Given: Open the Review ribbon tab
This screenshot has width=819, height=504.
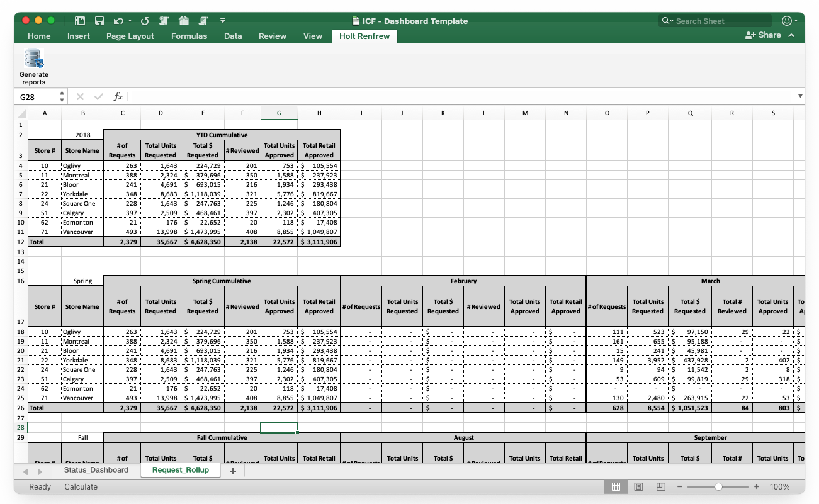Looking at the screenshot, I should click(x=273, y=36).
